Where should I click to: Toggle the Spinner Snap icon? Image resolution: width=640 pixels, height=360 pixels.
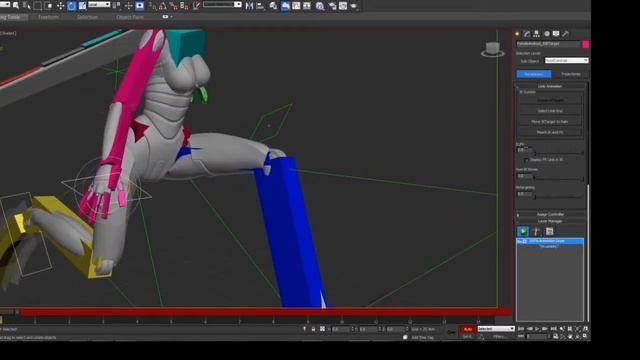pos(184,6)
